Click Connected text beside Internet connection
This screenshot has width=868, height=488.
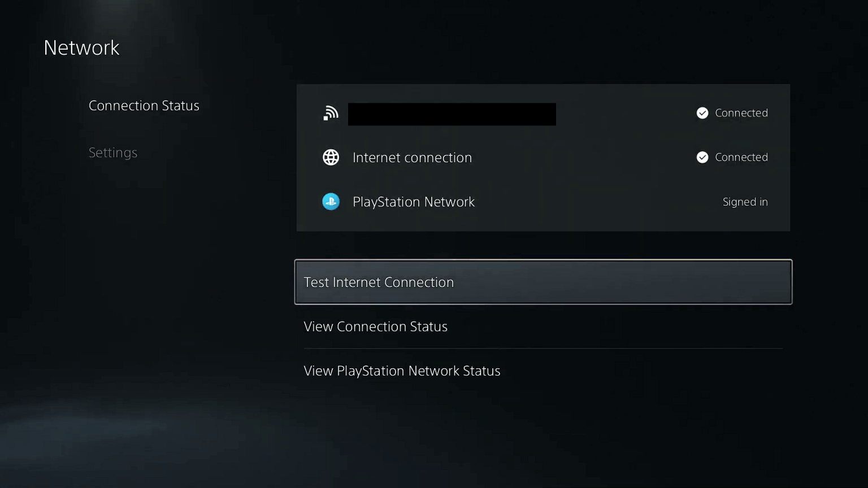pyautogui.click(x=741, y=157)
